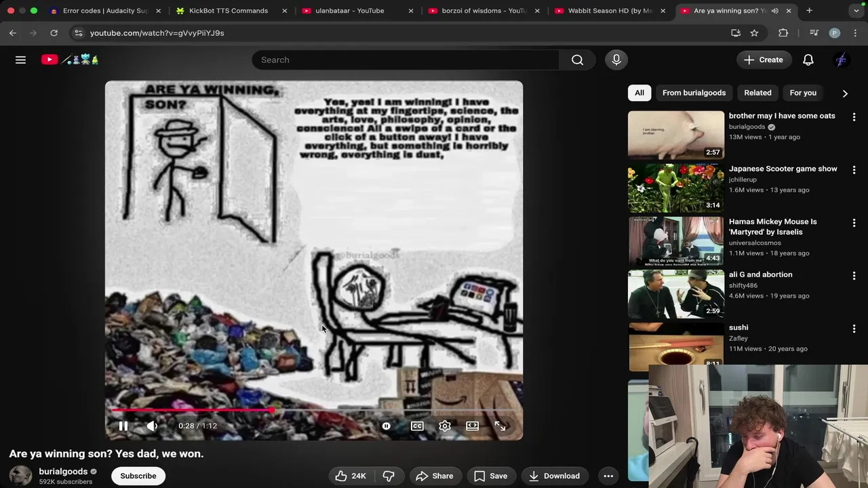Dislike the video with thumbs down
This screenshot has height=488, width=868.
pos(389,476)
